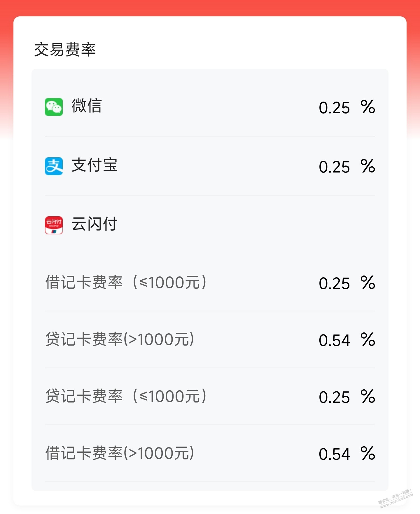420x514 pixels.
Task: Select the 支付宝 label
Action: (x=94, y=165)
